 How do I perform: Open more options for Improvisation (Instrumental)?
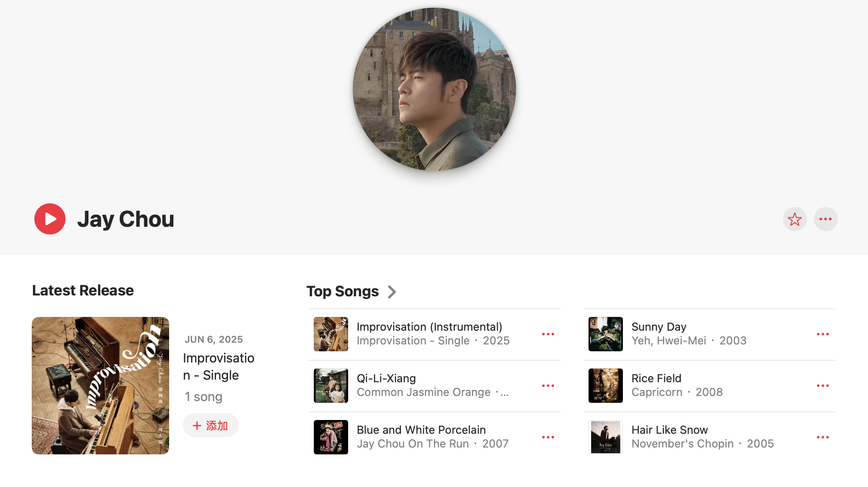[x=548, y=334]
